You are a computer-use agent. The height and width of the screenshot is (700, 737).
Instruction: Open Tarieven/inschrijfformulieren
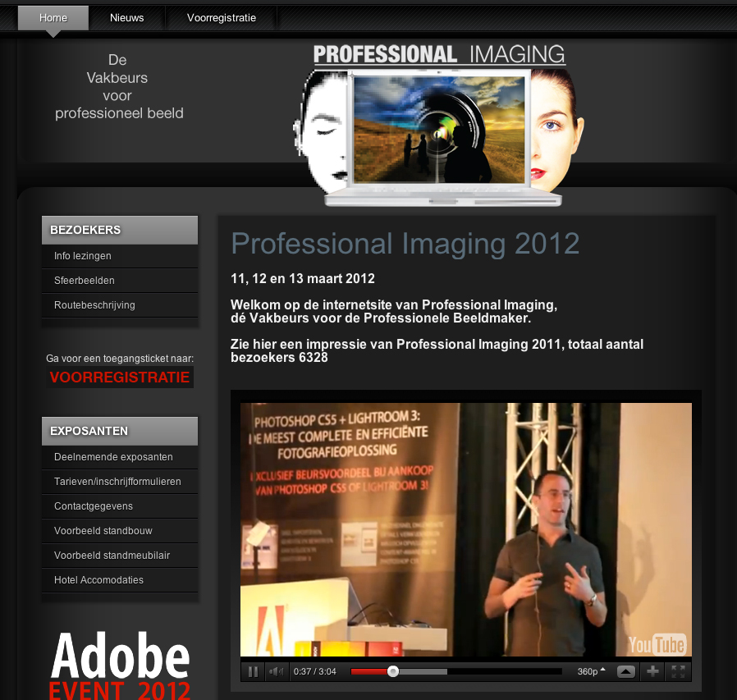click(120, 482)
